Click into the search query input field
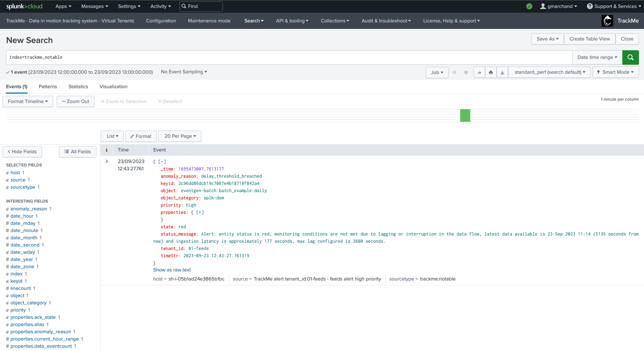 tap(289, 57)
